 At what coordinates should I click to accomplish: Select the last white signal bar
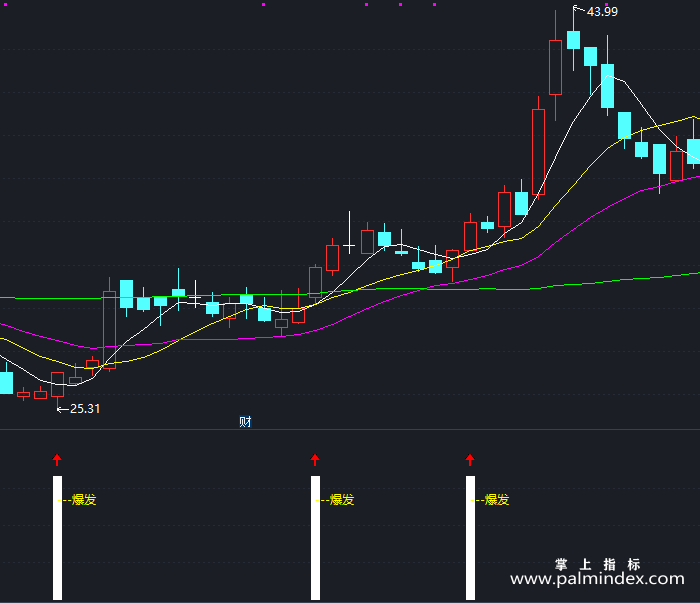pyautogui.click(x=471, y=538)
